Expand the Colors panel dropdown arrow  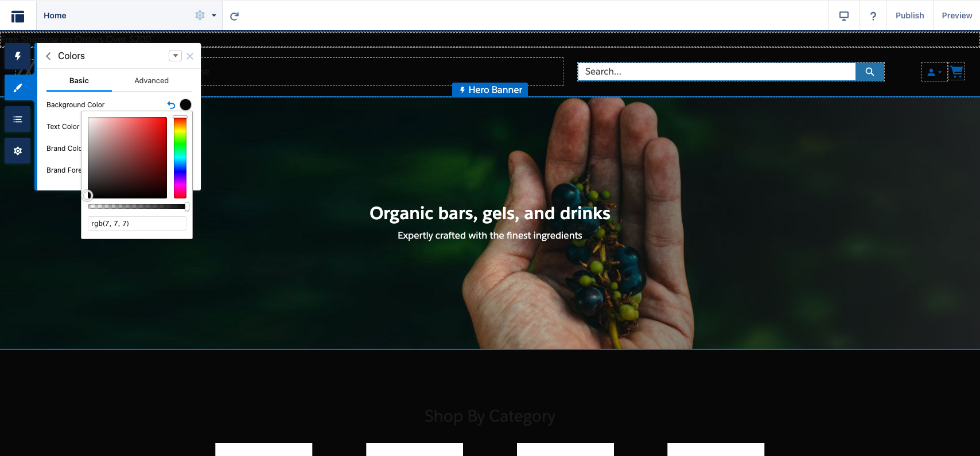click(176, 56)
